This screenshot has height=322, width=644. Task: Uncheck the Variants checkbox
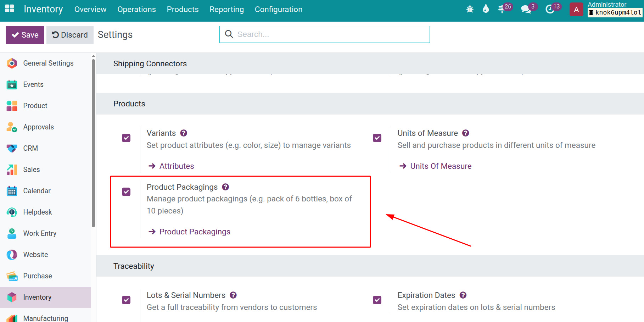(x=126, y=138)
